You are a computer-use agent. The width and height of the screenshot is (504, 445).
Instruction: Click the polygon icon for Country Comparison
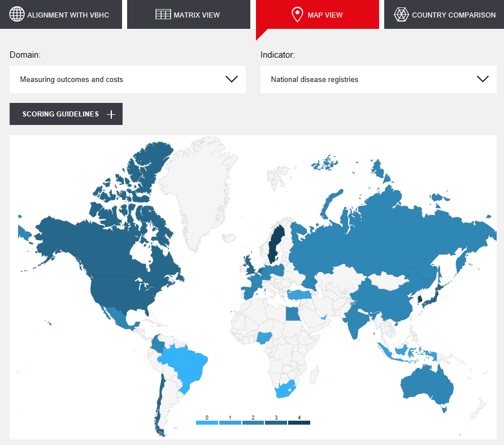pyautogui.click(x=401, y=15)
